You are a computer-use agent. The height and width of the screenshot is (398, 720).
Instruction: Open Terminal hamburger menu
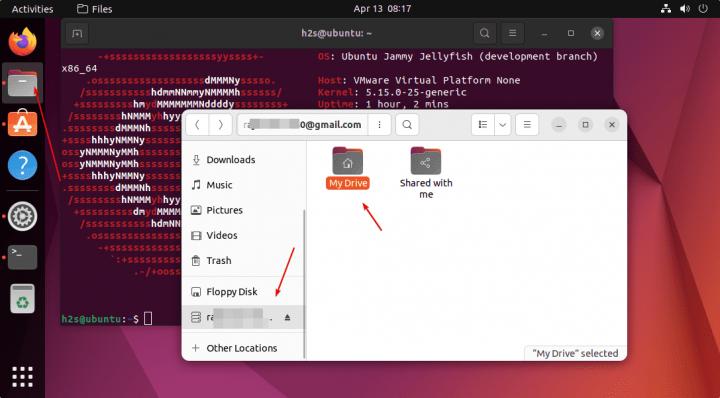point(512,33)
